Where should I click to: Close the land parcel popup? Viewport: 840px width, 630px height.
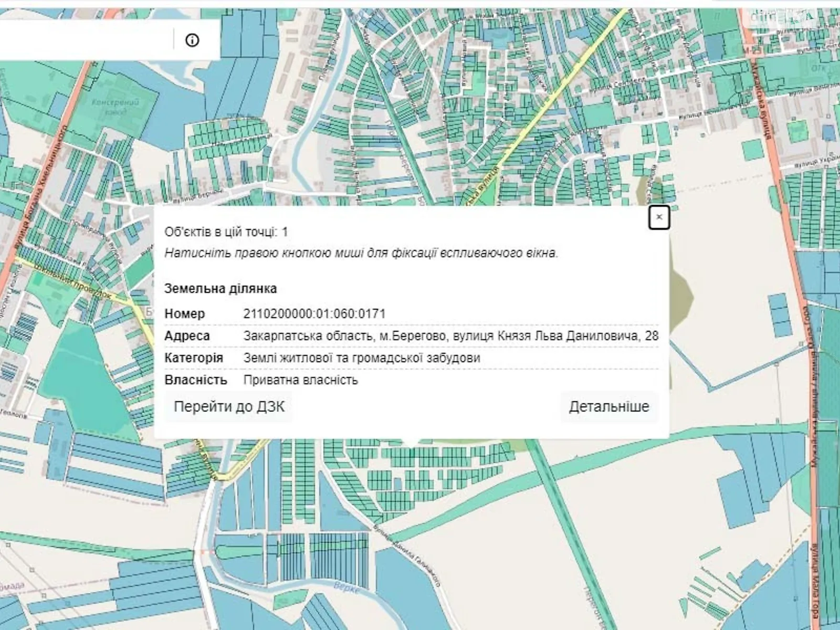point(659,217)
